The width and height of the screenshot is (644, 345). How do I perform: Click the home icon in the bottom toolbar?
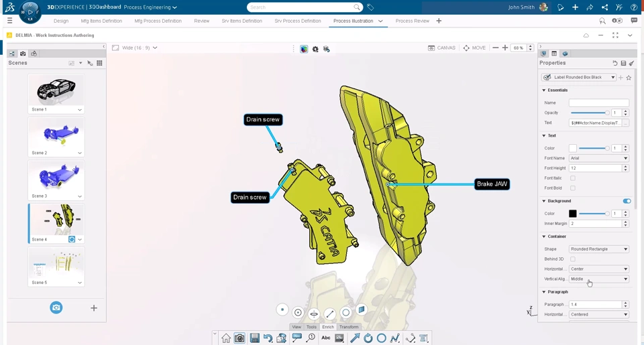(226, 338)
